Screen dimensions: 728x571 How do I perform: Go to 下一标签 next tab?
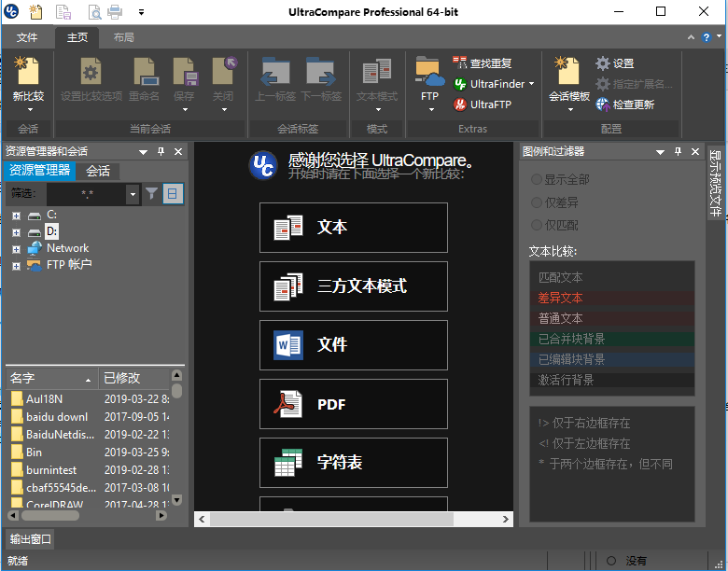tap(321, 71)
